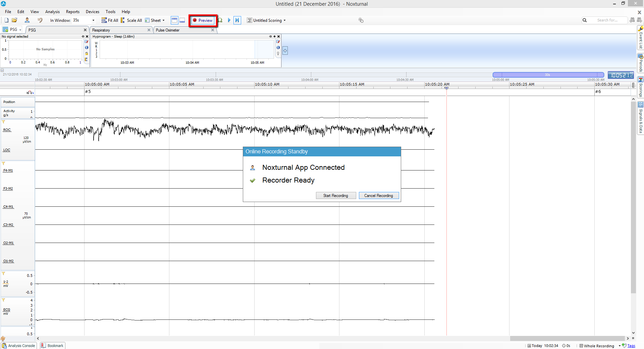Viewport: 644px width, 349px height.
Task: Open the Devices menu
Action: pos(93,11)
